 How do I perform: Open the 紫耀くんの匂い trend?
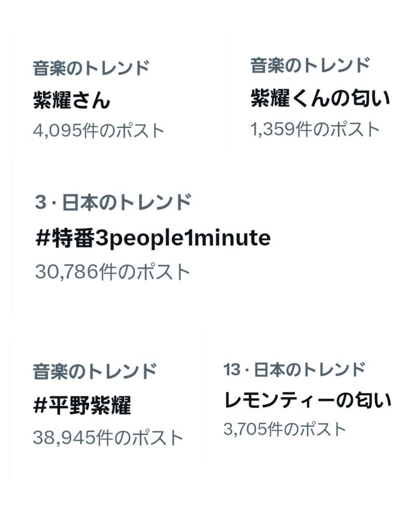coord(320,99)
